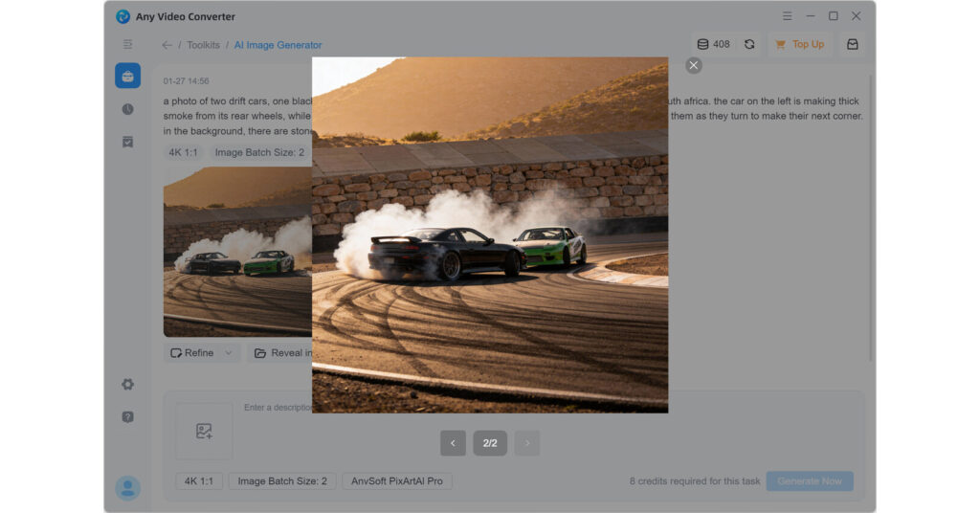
Task: Open the help question mark icon
Action: (x=127, y=416)
